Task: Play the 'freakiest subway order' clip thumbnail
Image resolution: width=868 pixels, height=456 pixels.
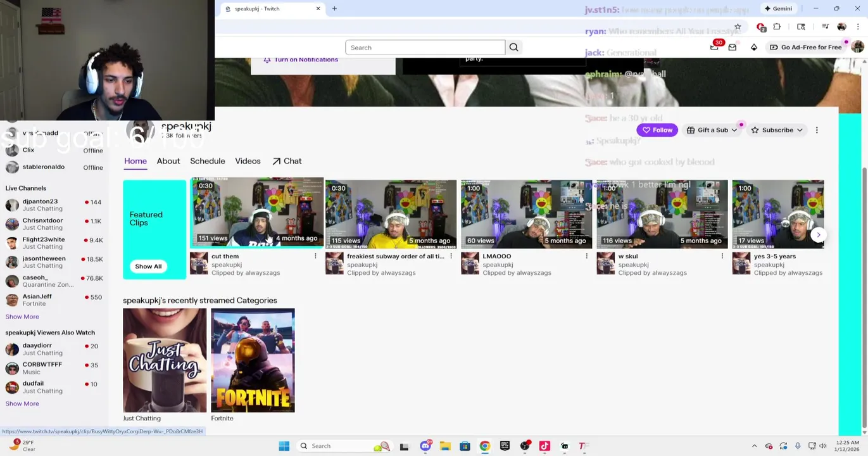Action: click(391, 213)
